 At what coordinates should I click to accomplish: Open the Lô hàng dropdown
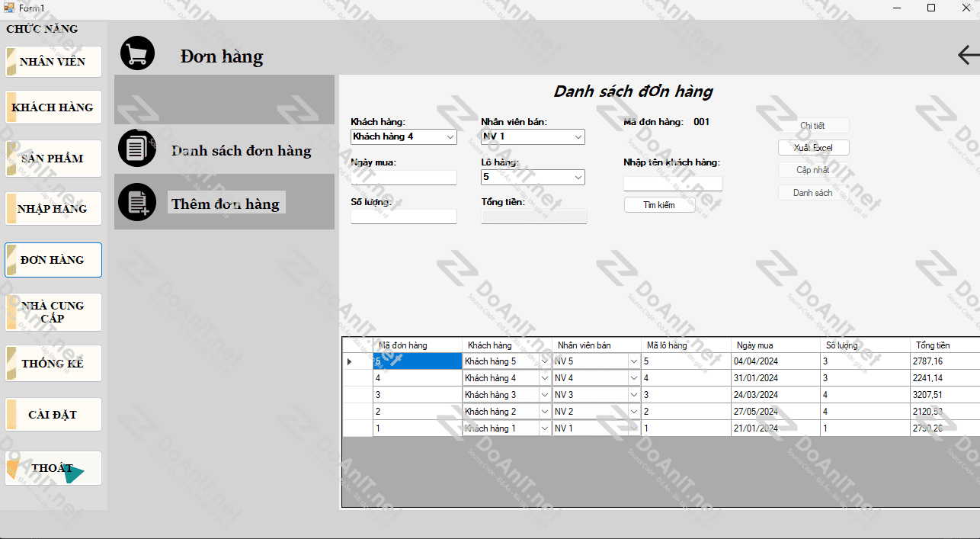pos(578,178)
